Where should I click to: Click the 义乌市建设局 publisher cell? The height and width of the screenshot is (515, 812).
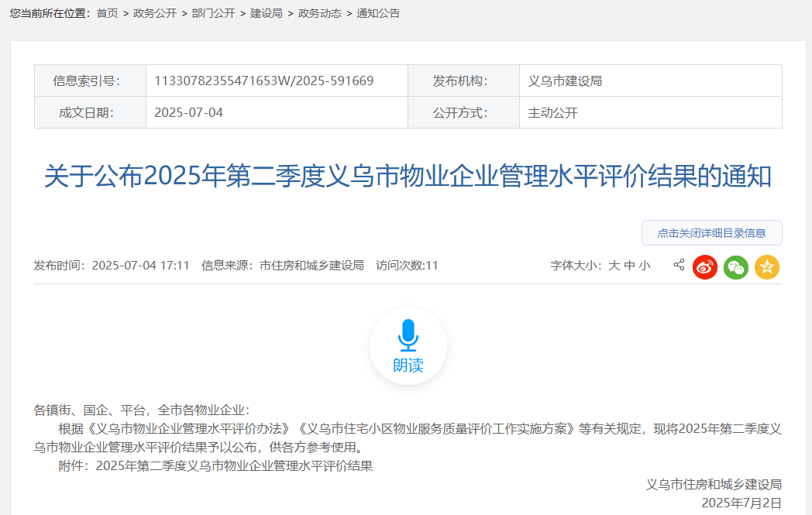click(651, 81)
